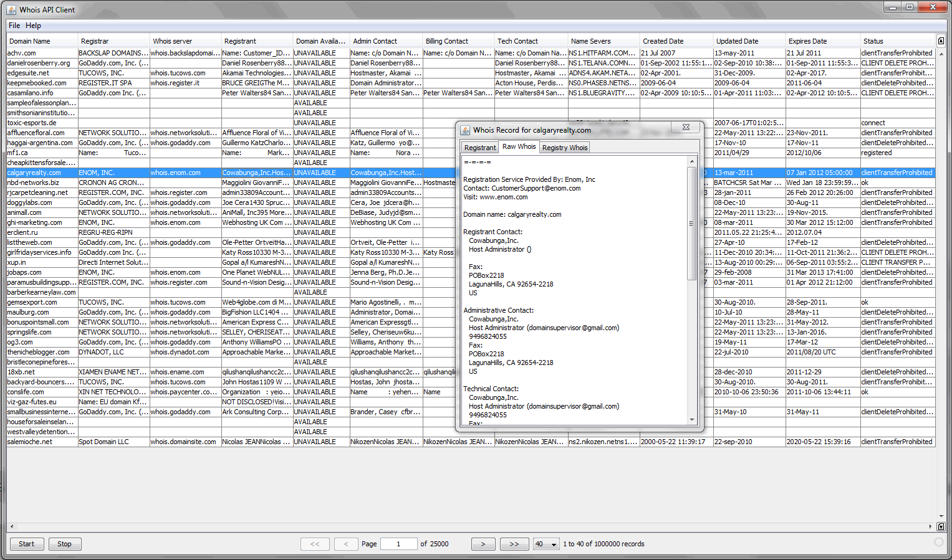Screen dimensions: 952x560
Task: Open the Help menu
Action: (x=33, y=26)
